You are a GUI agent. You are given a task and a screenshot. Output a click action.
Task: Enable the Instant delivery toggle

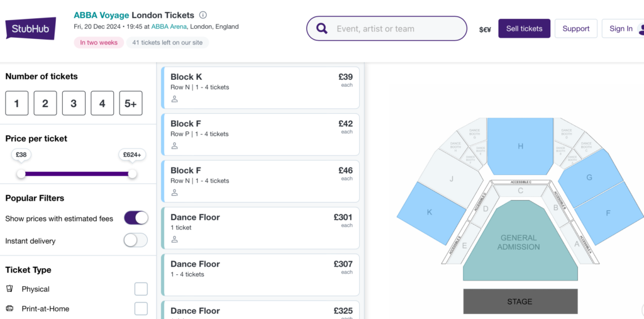tap(136, 240)
